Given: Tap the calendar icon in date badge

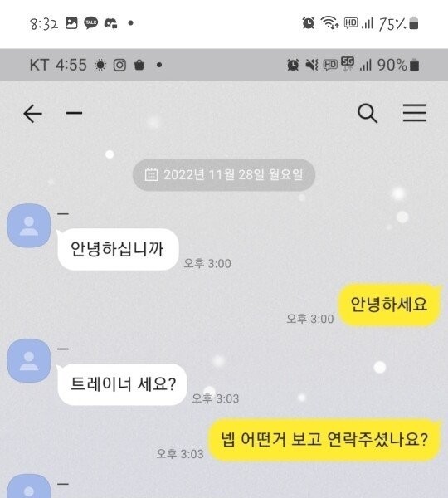Looking at the screenshot, I should pos(151,174).
